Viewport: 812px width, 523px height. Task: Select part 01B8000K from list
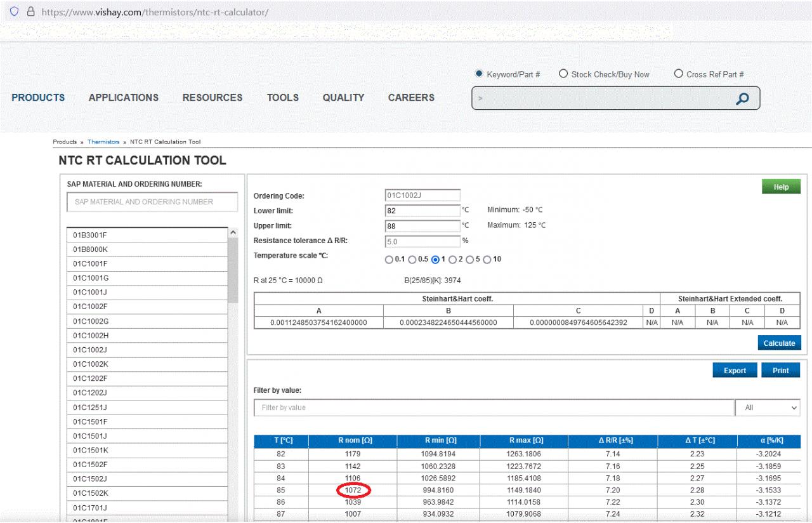[147, 249]
